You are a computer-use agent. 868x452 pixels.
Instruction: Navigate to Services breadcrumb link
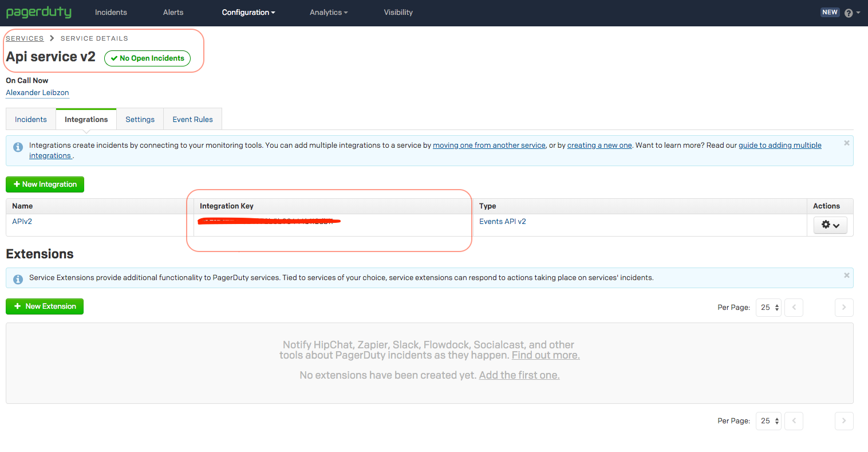click(x=25, y=38)
